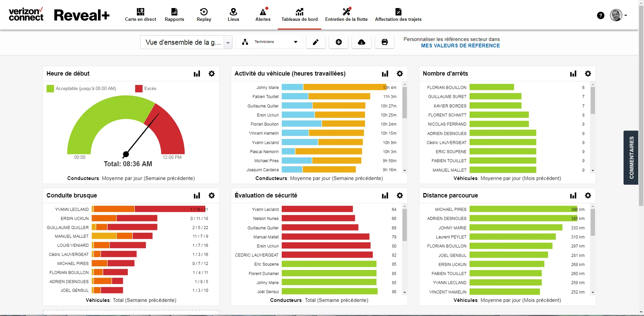Click the pencil edit dashboard button

(x=316, y=42)
